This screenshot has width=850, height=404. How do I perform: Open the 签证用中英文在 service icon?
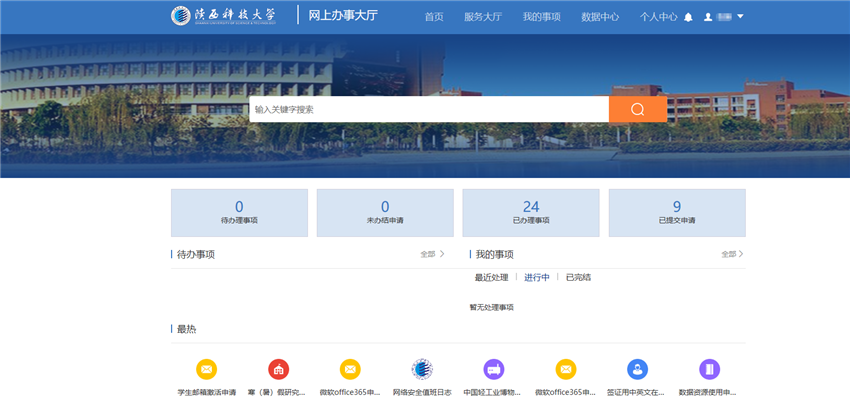click(x=637, y=369)
